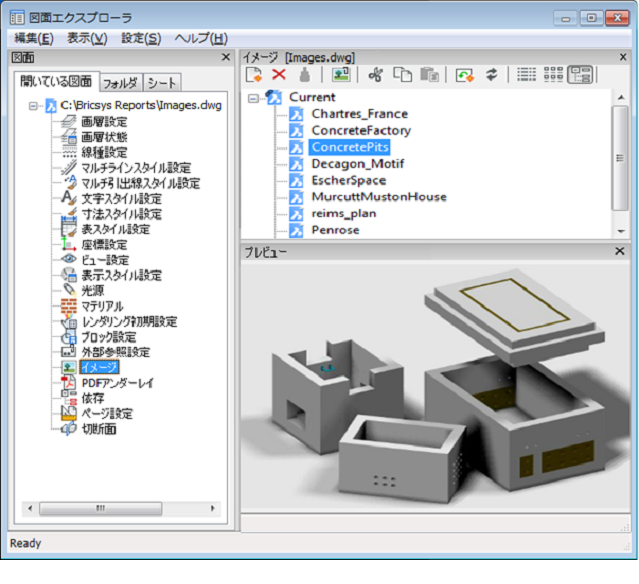This screenshot has height=584, width=639.
Task: Switch to icon grid view
Action: tap(553, 75)
